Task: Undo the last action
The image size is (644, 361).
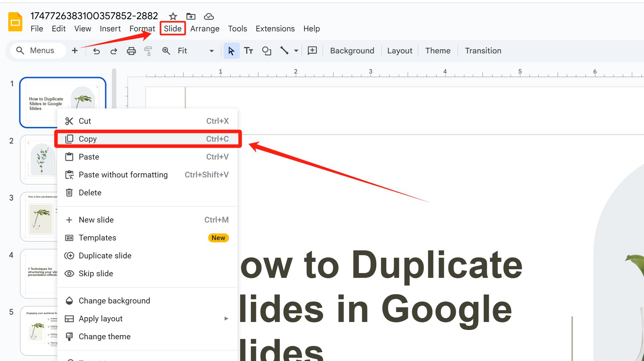Action: (x=96, y=51)
